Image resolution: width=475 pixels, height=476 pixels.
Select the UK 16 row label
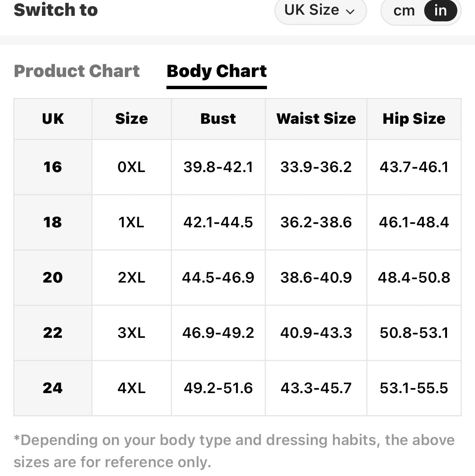[53, 167]
